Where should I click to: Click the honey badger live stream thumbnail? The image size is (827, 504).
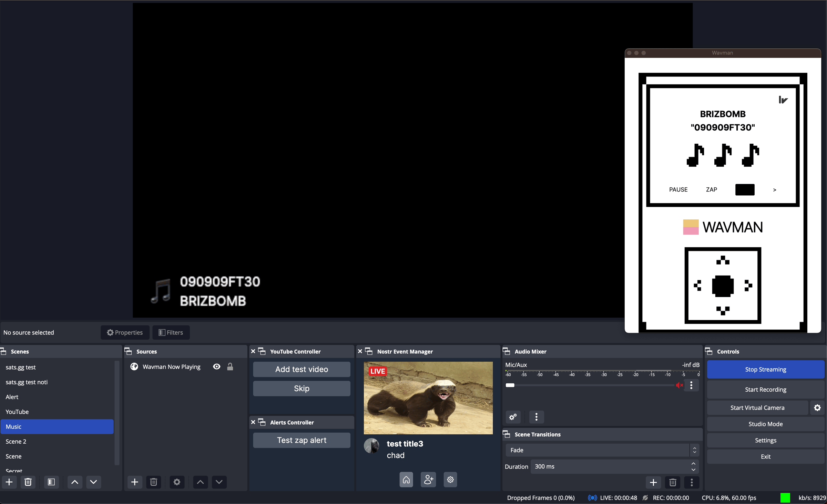428,398
